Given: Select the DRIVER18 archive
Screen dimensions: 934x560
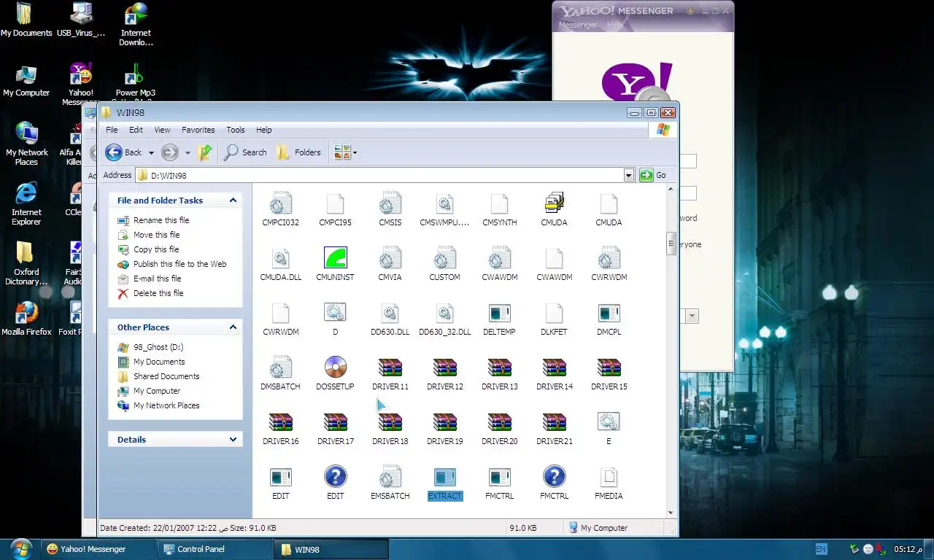Looking at the screenshot, I should [390, 429].
